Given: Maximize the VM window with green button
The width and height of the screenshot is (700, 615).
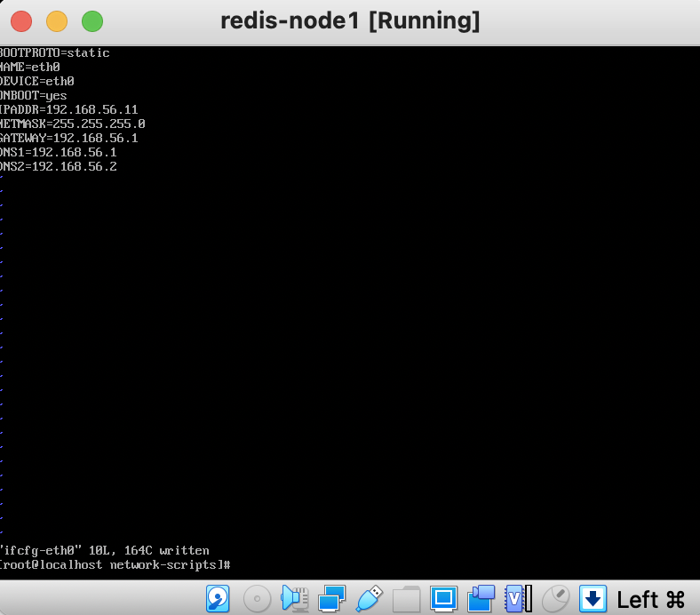Looking at the screenshot, I should click(x=92, y=21).
